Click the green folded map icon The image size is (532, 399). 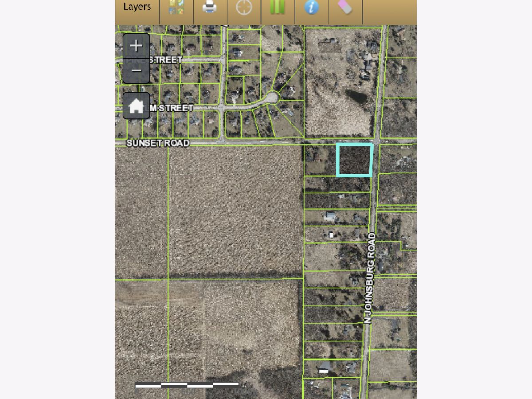[278, 8]
